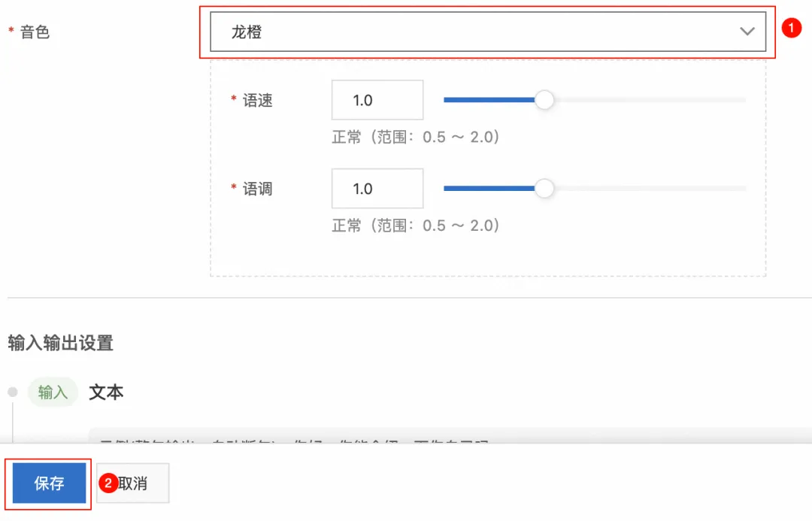Click the chevron arrow in 音色 selector
The image size is (812, 521).
coord(747,32)
